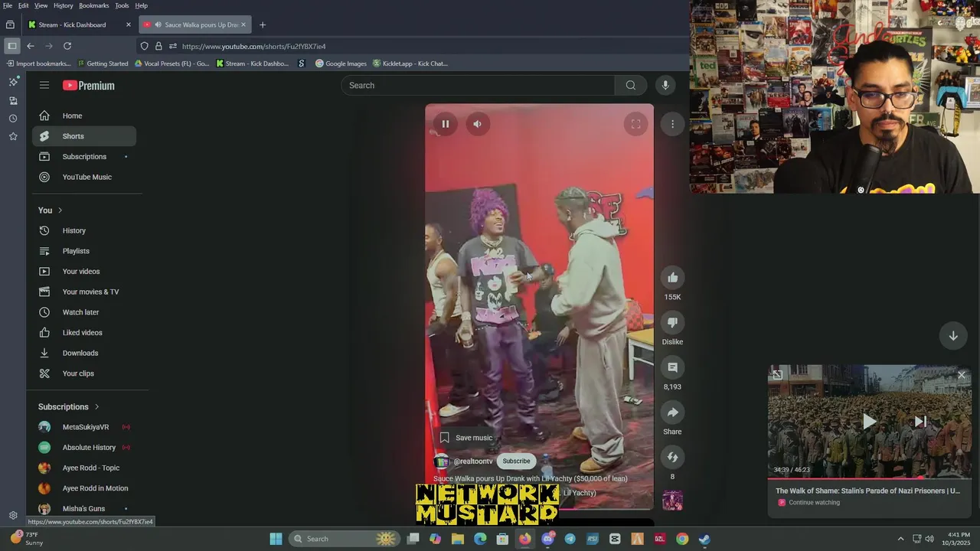Open the History menu in menu bar
This screenshot has width=980, height=551.
pyautogui.click(x=63, y=5)
